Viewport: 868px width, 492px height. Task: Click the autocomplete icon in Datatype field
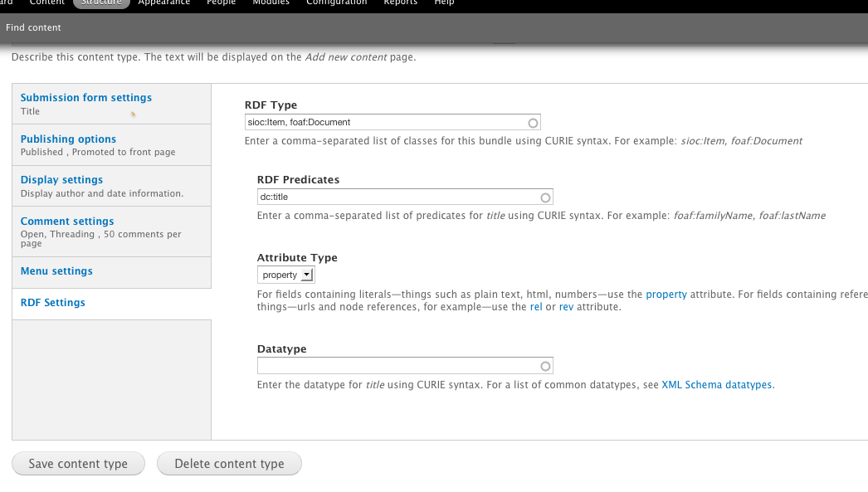pyautogui.click(x=545, y=365)
